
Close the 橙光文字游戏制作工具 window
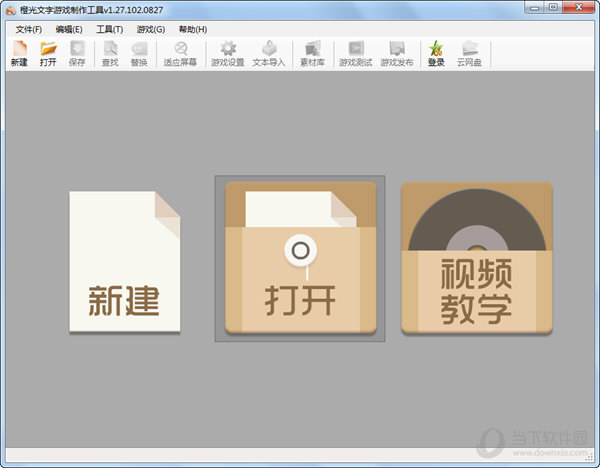(579, 7)
